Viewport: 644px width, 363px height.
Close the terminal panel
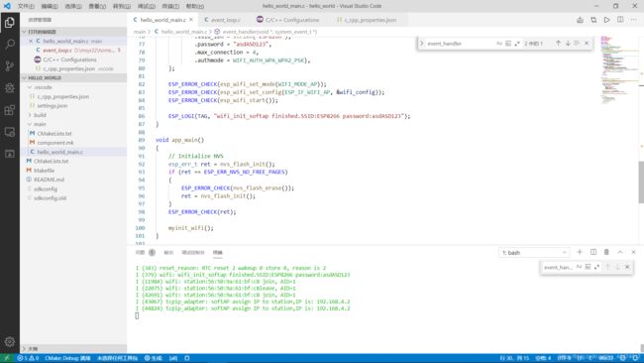[633, 252]
